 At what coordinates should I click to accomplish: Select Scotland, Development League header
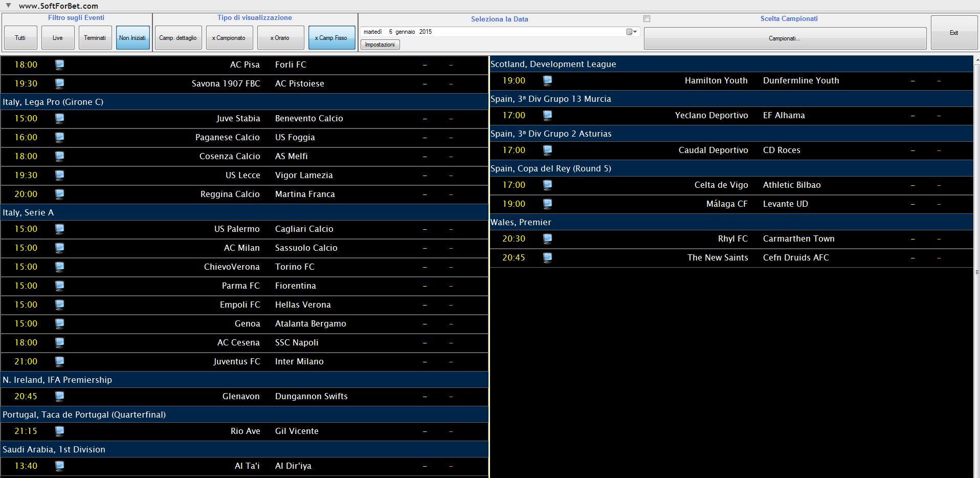(x=731, y=64)
